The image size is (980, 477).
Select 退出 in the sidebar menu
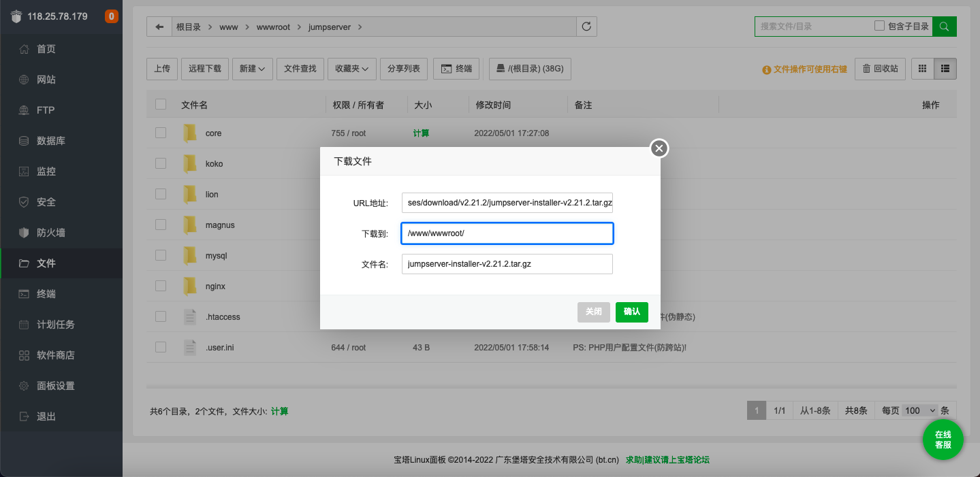coord(61,416)
